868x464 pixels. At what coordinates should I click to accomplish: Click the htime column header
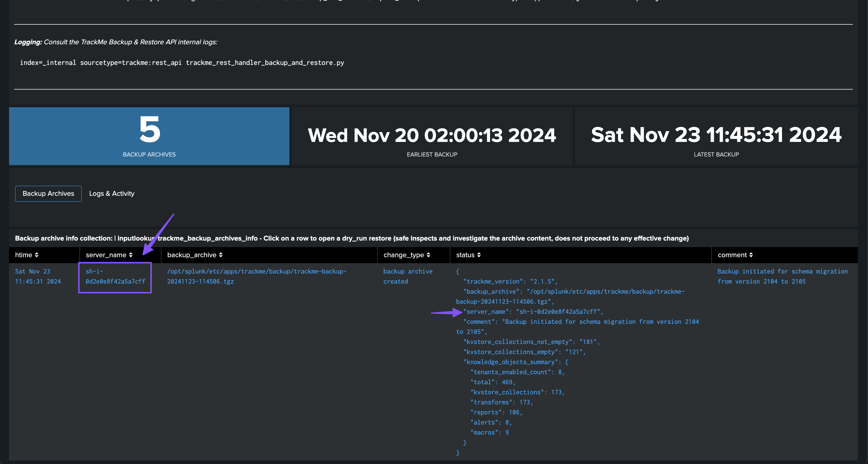44,255
